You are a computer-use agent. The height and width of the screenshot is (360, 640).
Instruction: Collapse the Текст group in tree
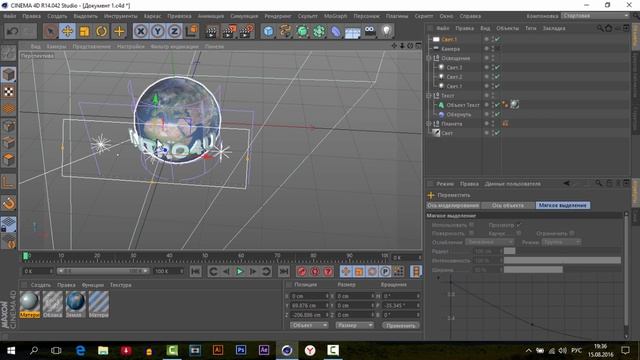[429, 96]
